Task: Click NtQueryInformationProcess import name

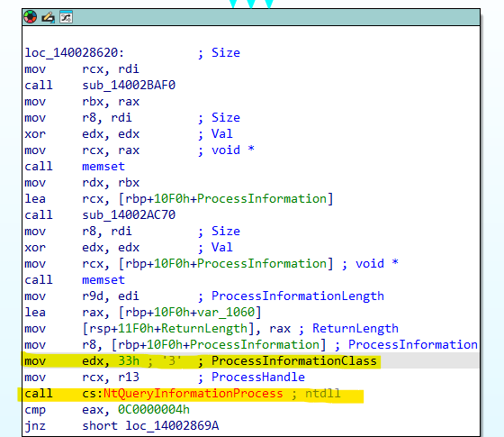Action: tap(193, 394)
